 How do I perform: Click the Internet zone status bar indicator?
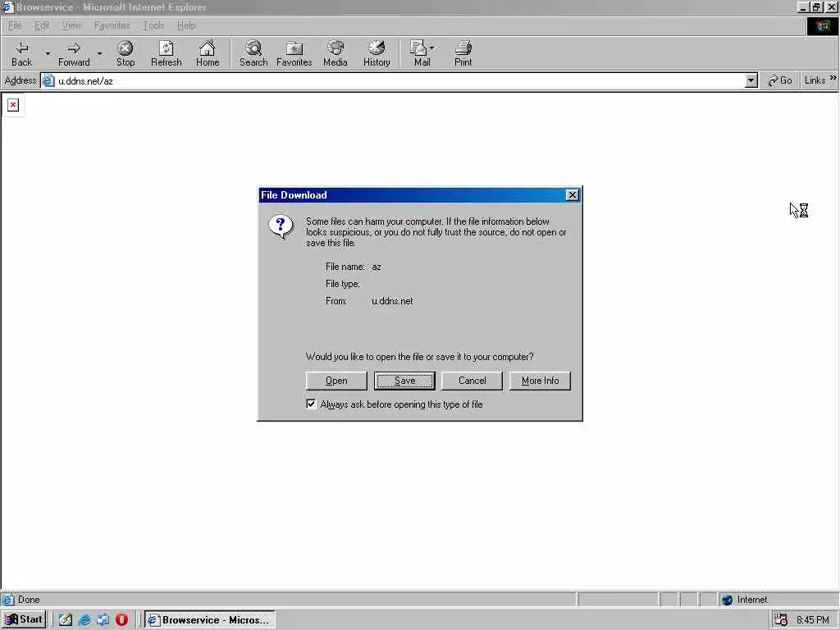(745, 600)
